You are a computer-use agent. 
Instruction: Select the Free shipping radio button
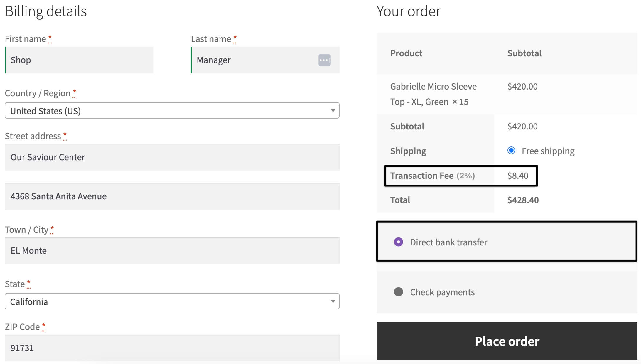[x=511, y=151]
